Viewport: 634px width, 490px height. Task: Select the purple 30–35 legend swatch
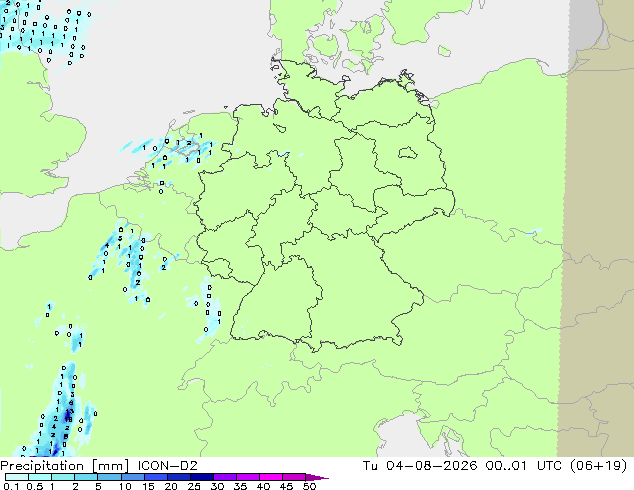coord(225,477)
